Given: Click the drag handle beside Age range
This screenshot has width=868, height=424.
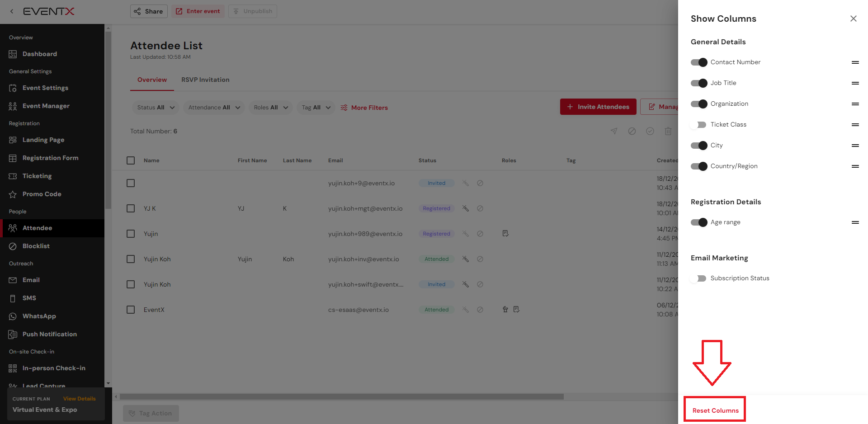Looking at the screenshot, I should pos(855,222).
